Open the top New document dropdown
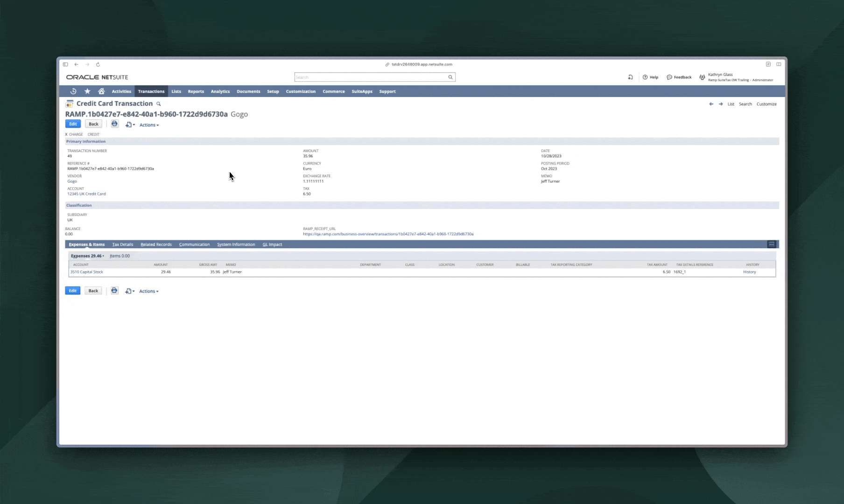The height and width of the screenshot is (504, 844). (130, 125)
